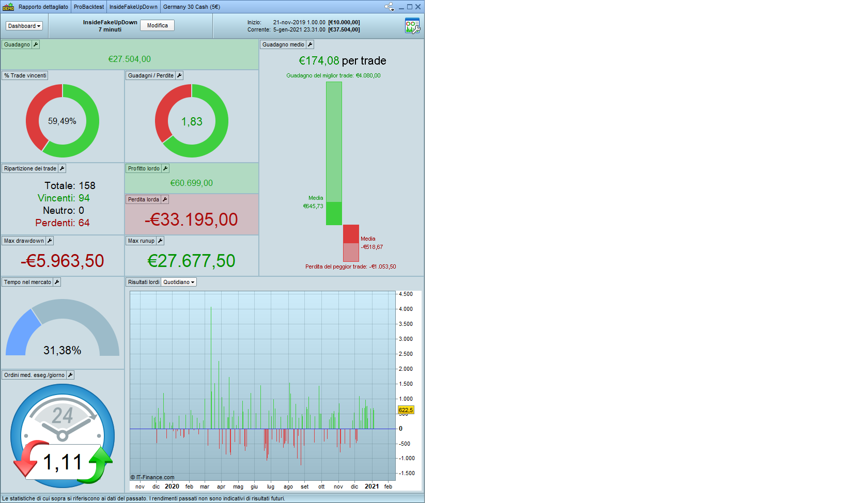
Task: Click Germany 30 Cash (5€) title segment
Action: 192,7
